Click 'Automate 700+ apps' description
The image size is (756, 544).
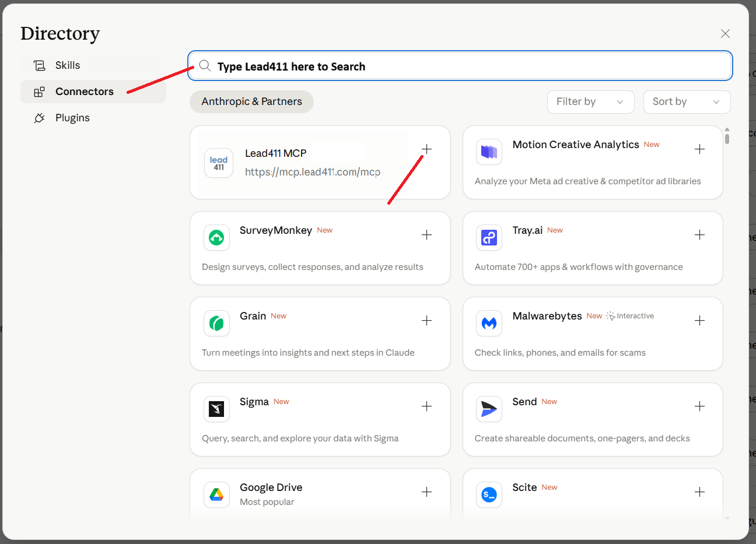[579, 267]
